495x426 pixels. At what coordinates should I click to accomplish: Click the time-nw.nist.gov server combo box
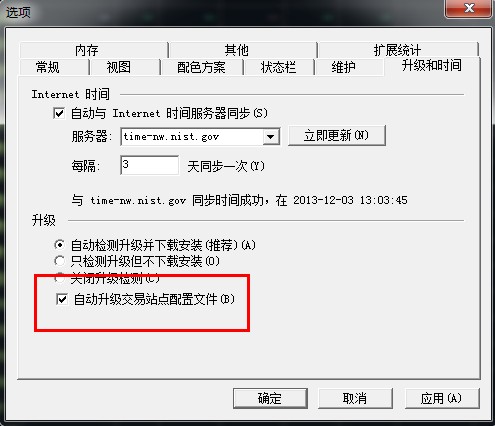click(200, 137)
